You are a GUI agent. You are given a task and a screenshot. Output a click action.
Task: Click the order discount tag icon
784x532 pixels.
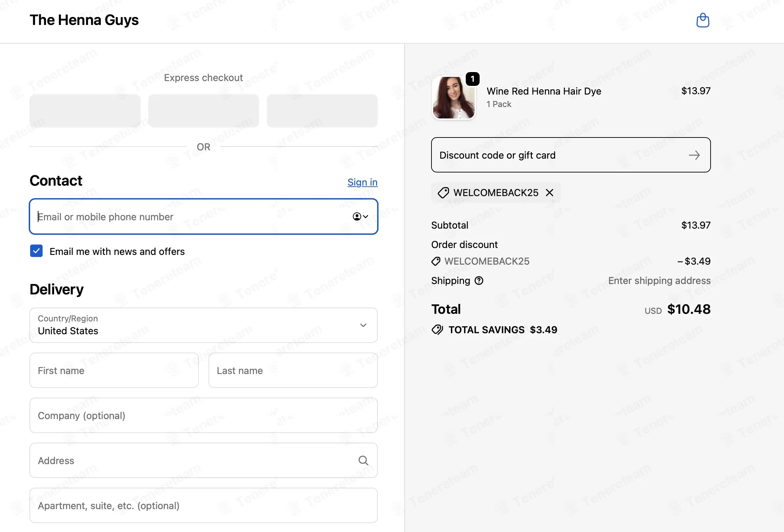click(x=436, y=261)
